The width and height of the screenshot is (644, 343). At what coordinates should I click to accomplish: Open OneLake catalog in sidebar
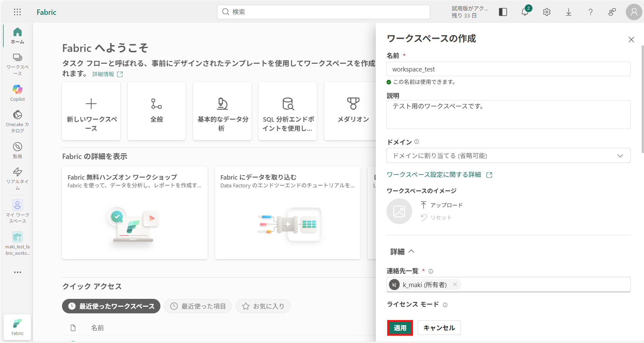click(18, 121)
